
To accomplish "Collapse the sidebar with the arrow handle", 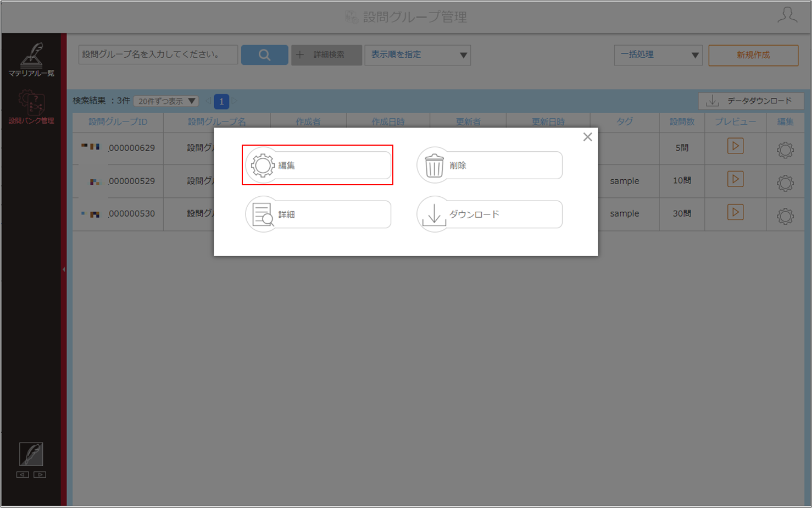I will (64, 269).
